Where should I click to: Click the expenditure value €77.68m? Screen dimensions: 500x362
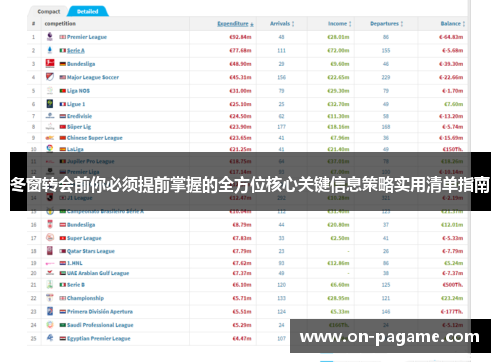point(240,51)
